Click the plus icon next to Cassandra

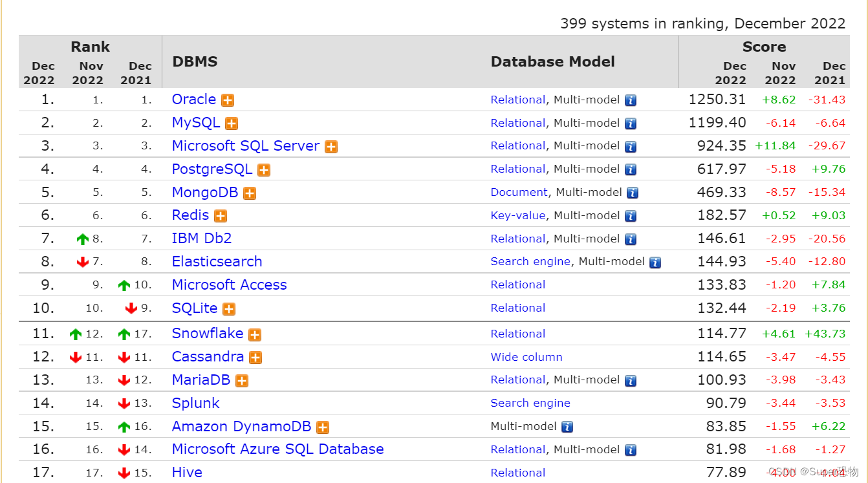[x=255, y=358]
